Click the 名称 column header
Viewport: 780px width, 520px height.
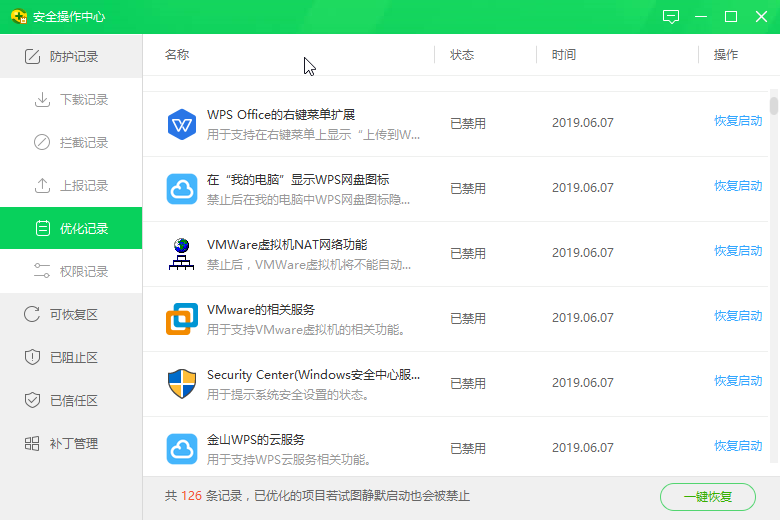tap(177, 54)
